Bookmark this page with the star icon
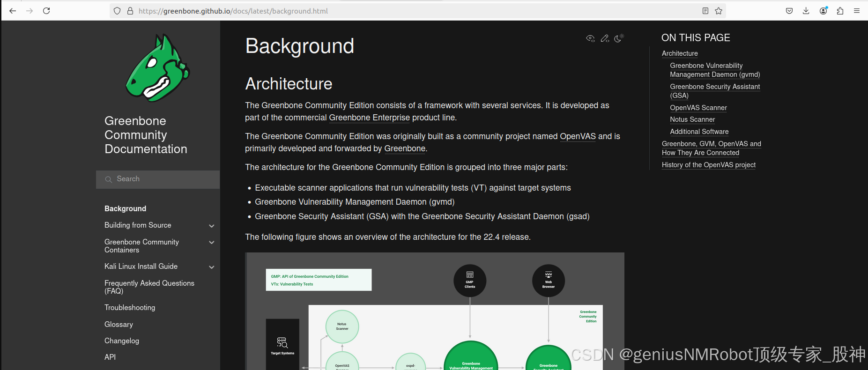 click(x=719, y=11)
